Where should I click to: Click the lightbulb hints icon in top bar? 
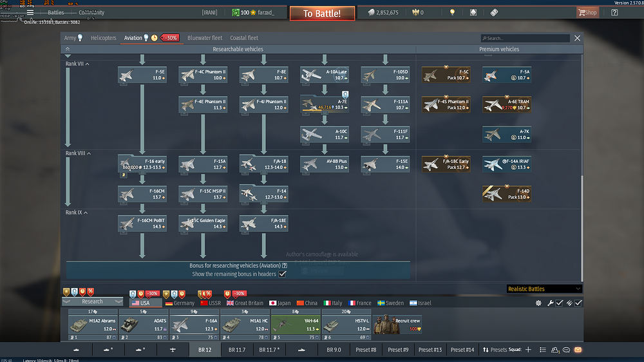coord(452,12)
